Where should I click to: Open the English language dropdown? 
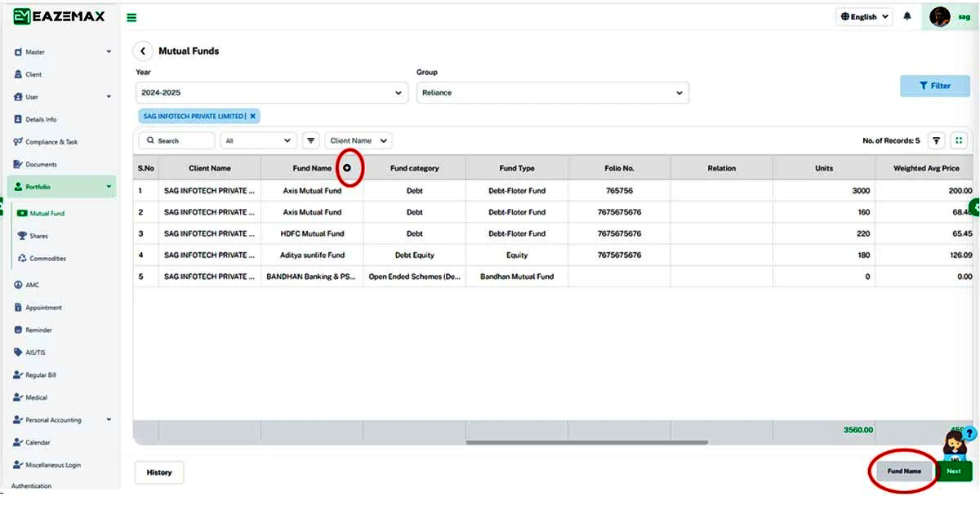pyautogui.click(x=864, y=16)
